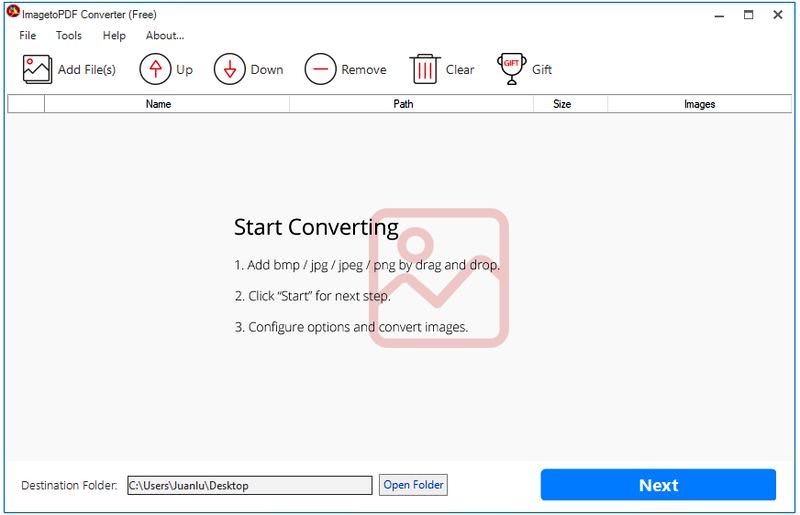The width and height of the screenshot is (800, 515).
Task: Remove the selected file from list
Action: 320,70
